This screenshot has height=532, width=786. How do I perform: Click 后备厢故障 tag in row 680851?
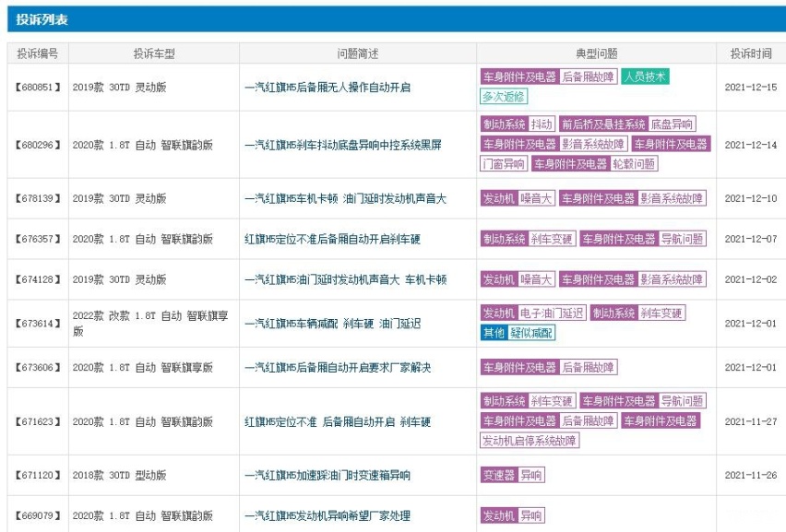[588, 77]
